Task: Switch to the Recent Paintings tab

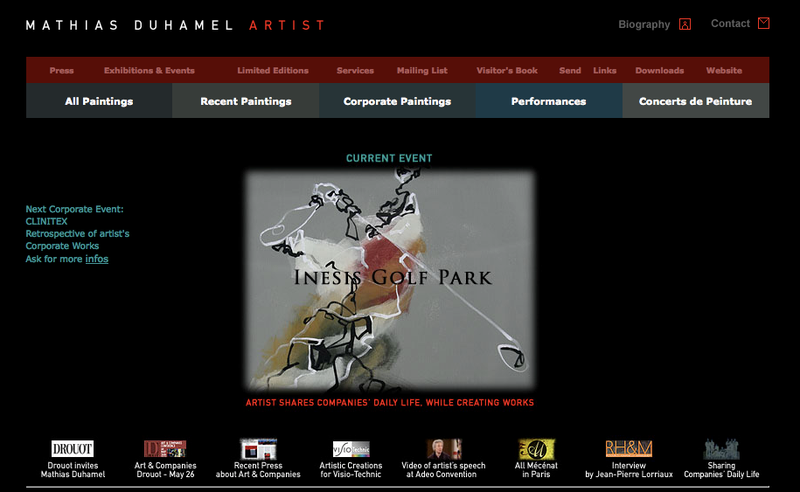Action: pyautogui.click(x=246, y=101)
